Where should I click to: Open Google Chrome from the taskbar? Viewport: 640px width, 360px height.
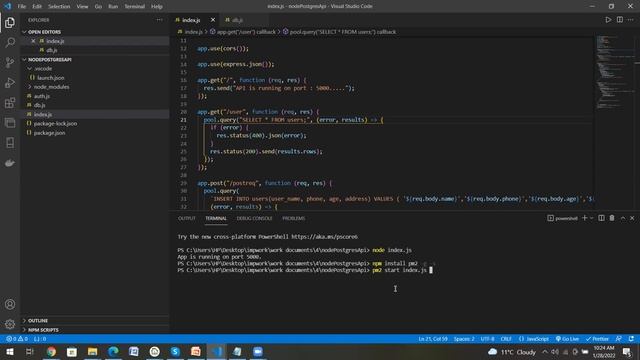click(x=51, y=352)
